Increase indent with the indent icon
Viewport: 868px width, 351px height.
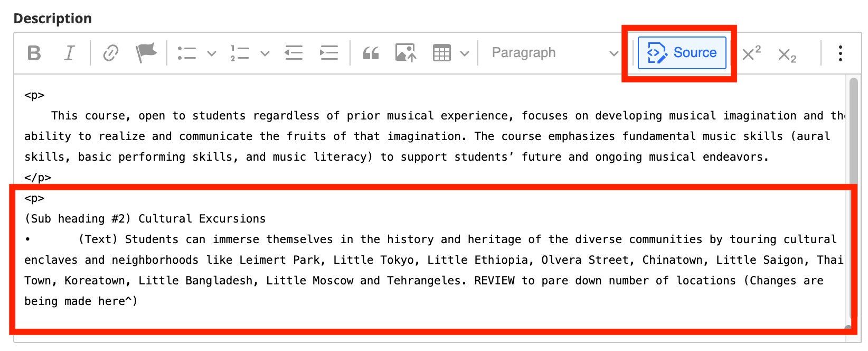tap(329, 53)
